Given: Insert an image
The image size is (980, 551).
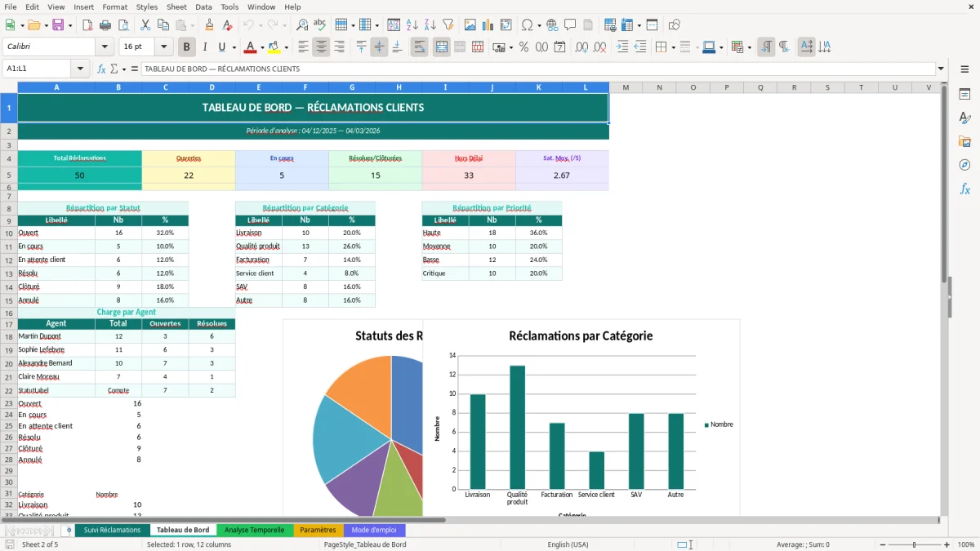Looking at the screenshot, I should coord(470,25).
